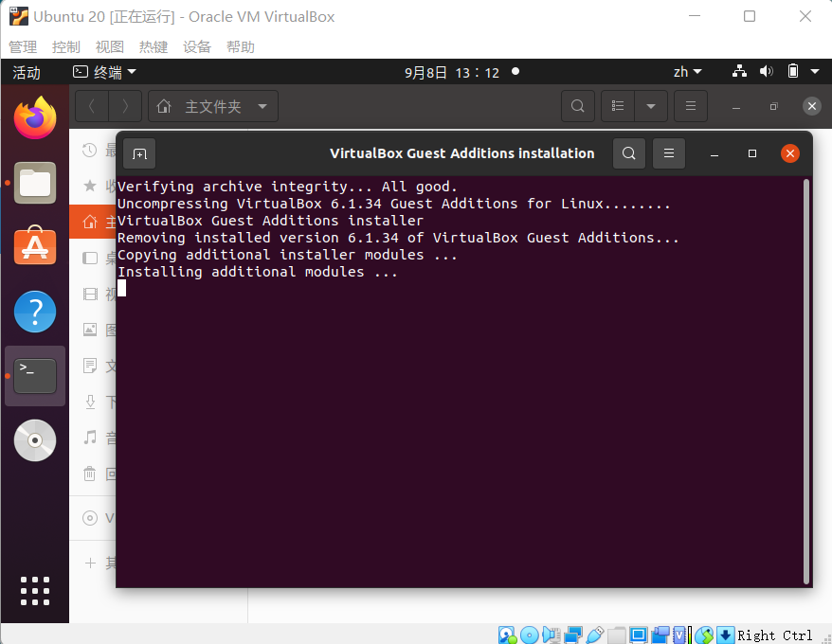
Task: Open the terminal hamburger menu
Action: [668, 152]
